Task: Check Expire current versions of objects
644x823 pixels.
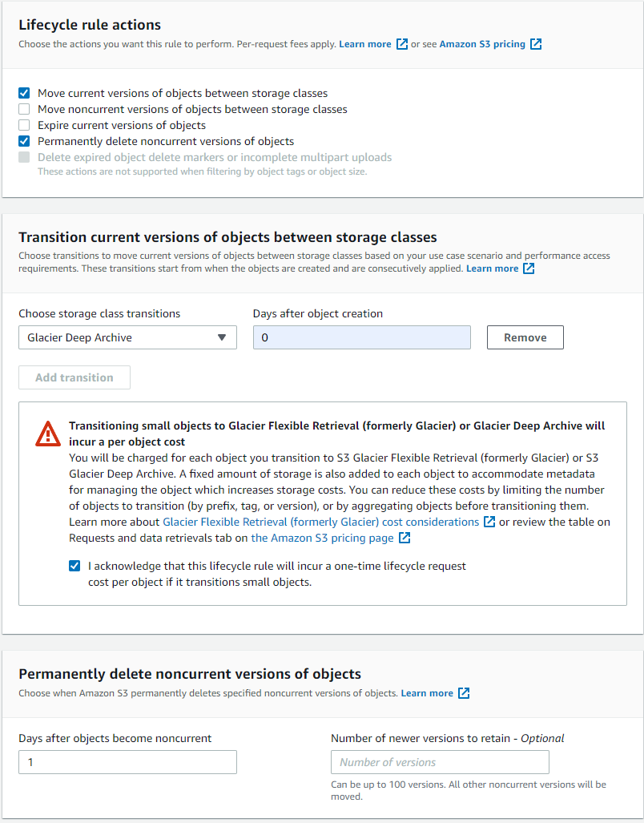Action: [x=24, y=125]
